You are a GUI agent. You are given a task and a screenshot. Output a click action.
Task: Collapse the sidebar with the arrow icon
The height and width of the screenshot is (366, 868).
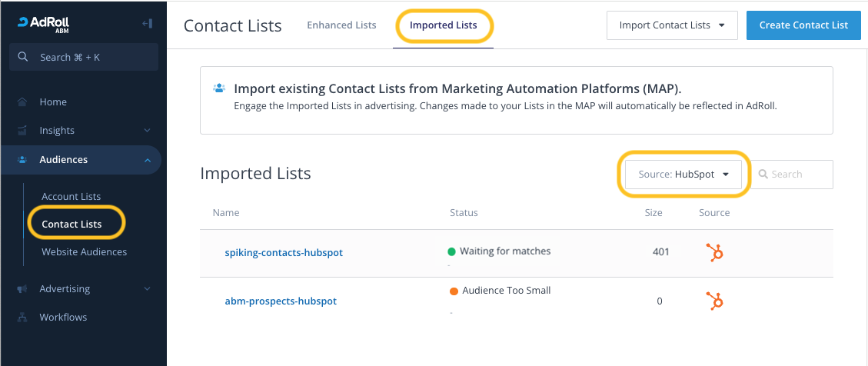(147, 24)
